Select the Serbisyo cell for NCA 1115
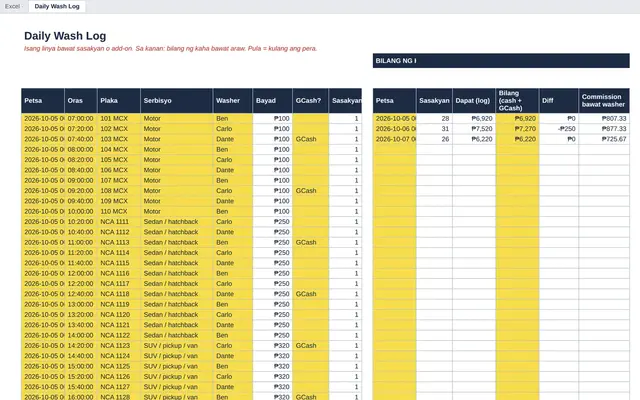 tap(176, 263)
